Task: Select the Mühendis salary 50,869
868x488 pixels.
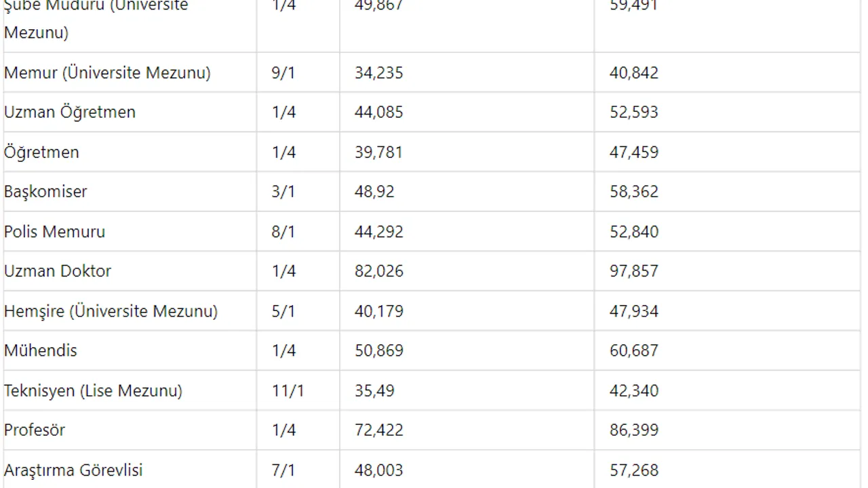Action: pos(379,350)
